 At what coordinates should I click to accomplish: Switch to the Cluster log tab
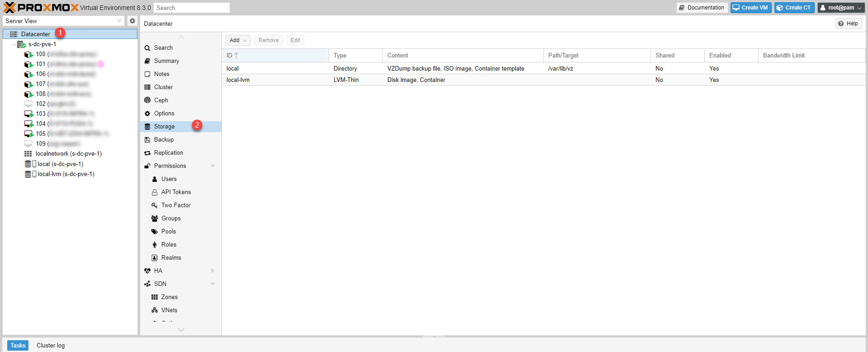click(x=51, y=345)
